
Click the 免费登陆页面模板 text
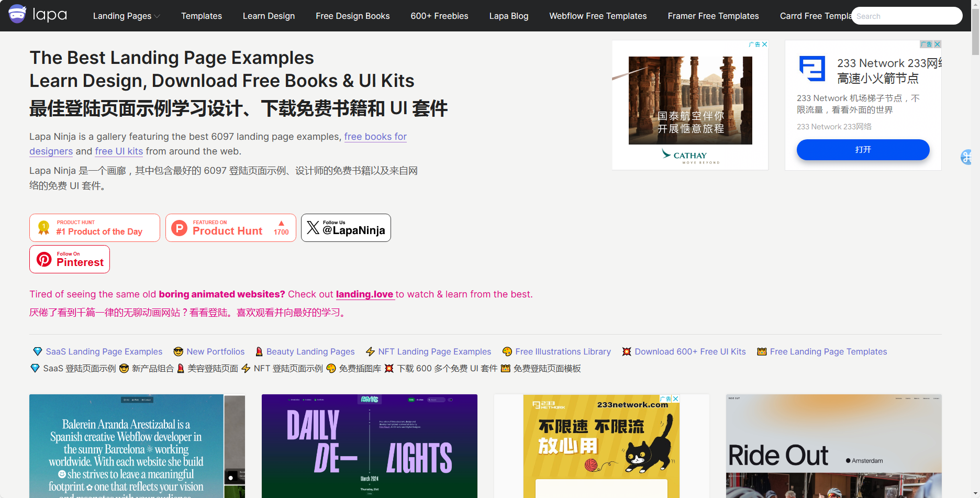[x=547, y=369]
